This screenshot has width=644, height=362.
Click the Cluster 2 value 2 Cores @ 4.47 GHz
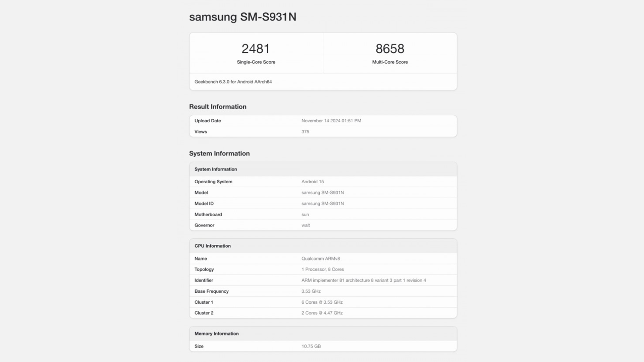322,313
